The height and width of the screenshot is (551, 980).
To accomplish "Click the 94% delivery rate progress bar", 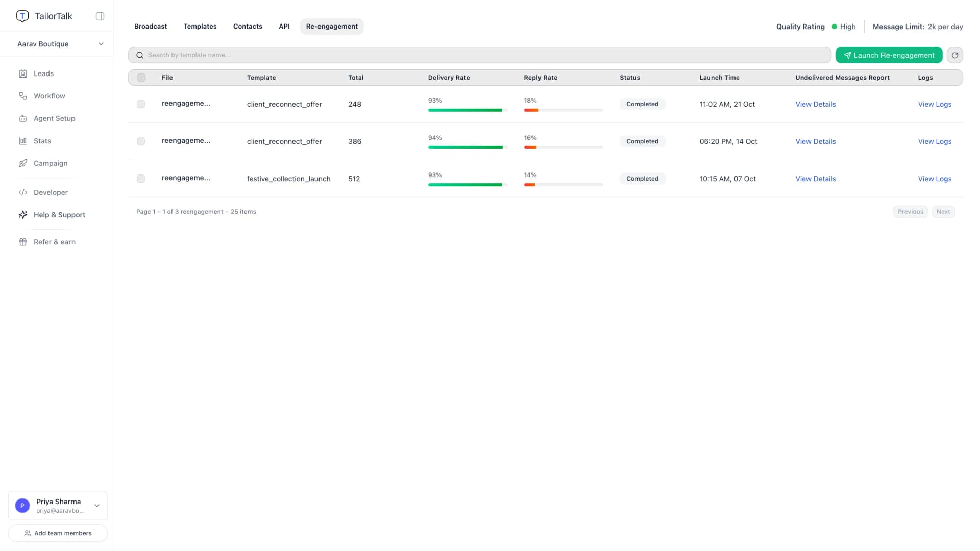I will (x=468, y=147).
